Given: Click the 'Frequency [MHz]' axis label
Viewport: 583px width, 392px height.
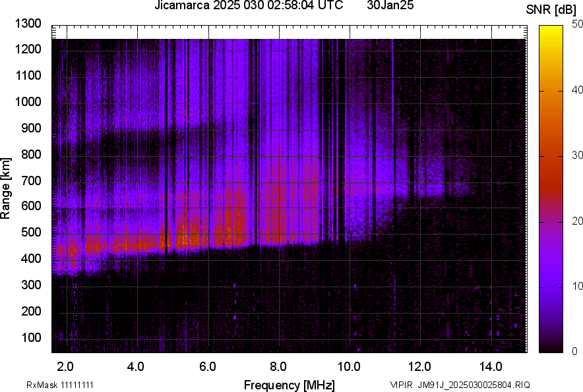Looking at the screenshot, I should [x=290, y=385].
